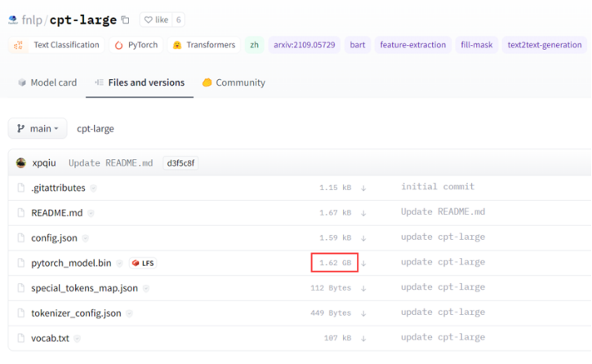Image resolution: width=592 pixels, height=364 pixels.
Task: Open xpqiu's user profile link
Action: point(44,163)
